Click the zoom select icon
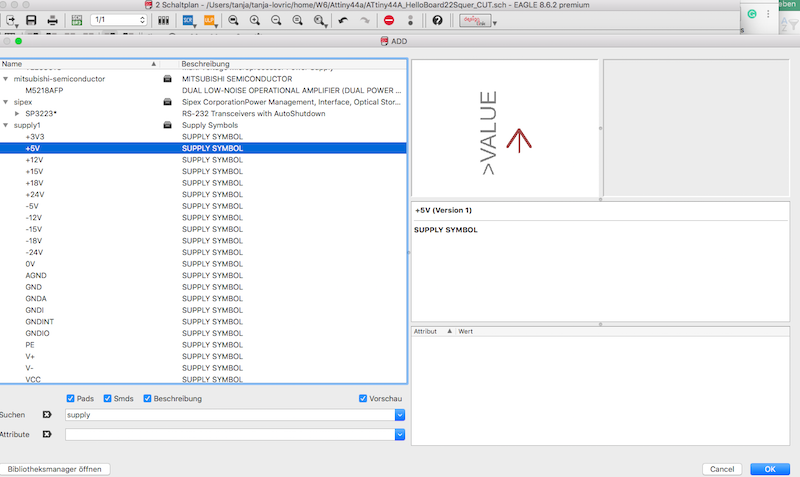This screenshot has height=477, width=800. [319, 20]
